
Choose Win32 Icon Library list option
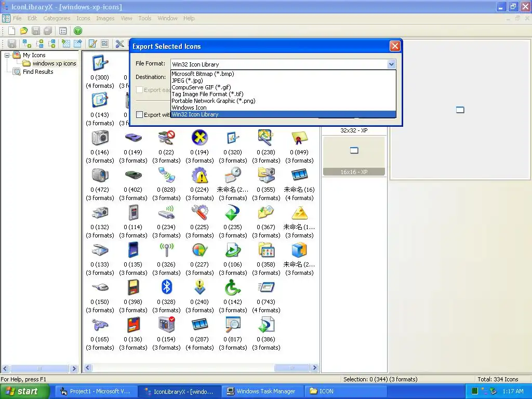pyautogui.click(x=283, y=114)
